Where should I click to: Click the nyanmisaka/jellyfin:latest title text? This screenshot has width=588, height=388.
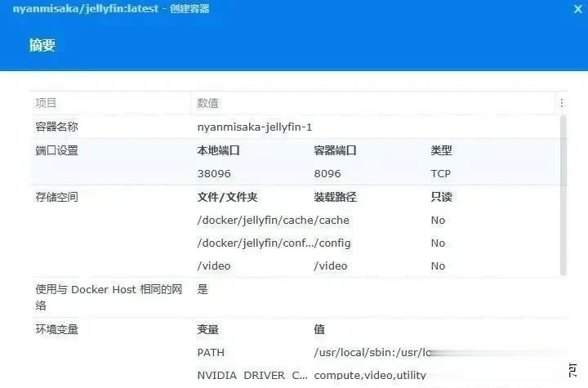pos(86,9)
